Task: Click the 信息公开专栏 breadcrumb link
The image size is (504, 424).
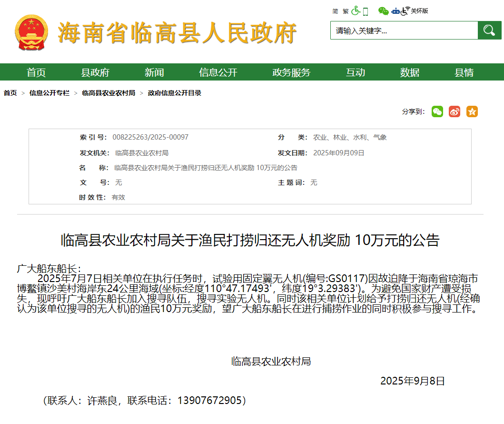Action: pyautogui.click(x=49, y=93)
